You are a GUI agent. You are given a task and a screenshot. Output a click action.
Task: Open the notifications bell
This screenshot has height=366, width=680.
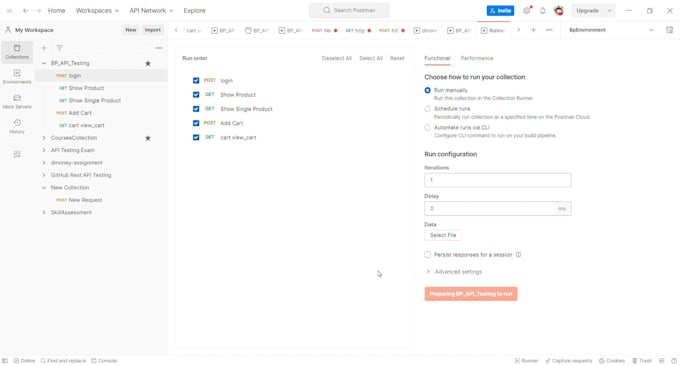(x=543, y=10)
